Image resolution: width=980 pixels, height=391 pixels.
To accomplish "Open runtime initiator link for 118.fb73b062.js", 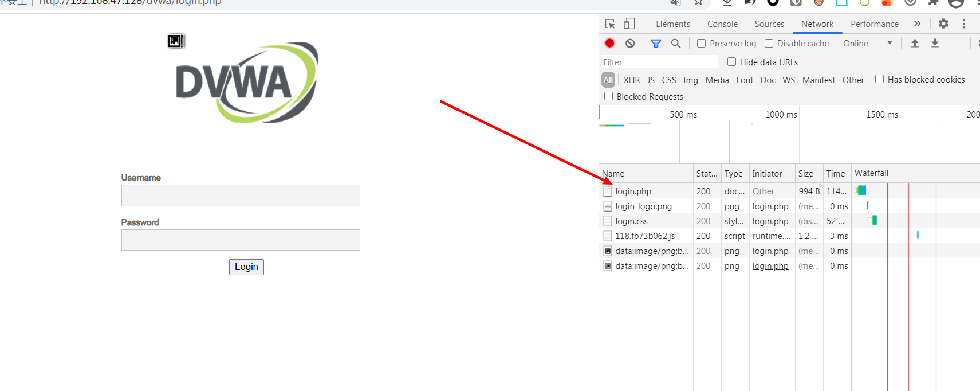I will [x=771, y=236].
